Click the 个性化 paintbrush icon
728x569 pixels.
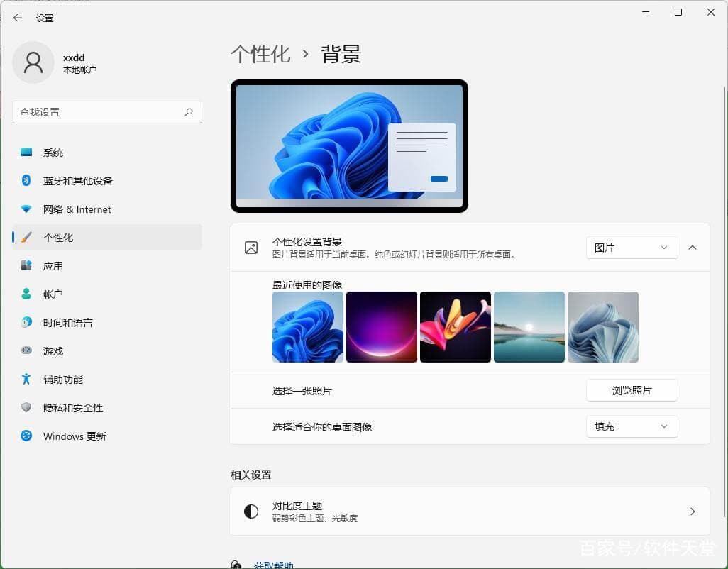click(26, 237)
